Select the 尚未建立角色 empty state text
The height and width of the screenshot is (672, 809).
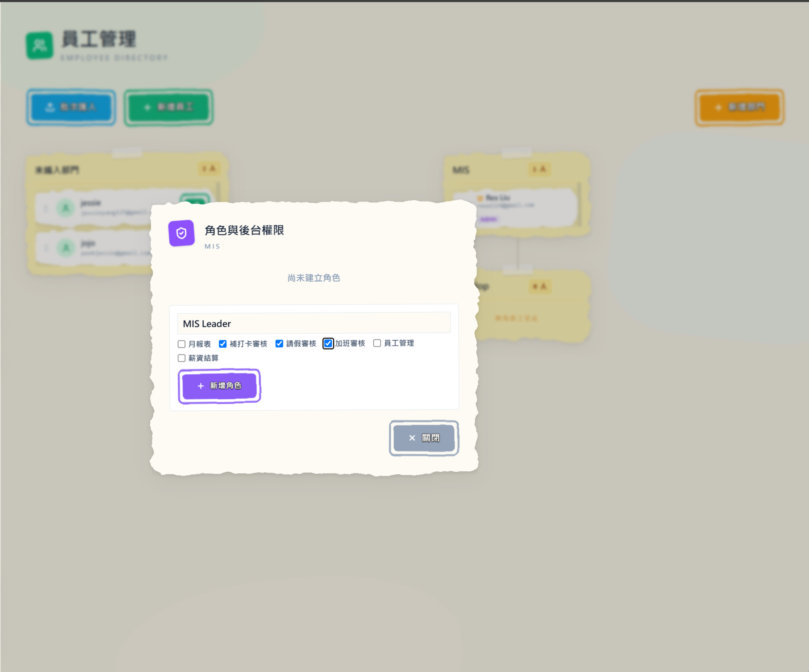[x=314, y=278]
